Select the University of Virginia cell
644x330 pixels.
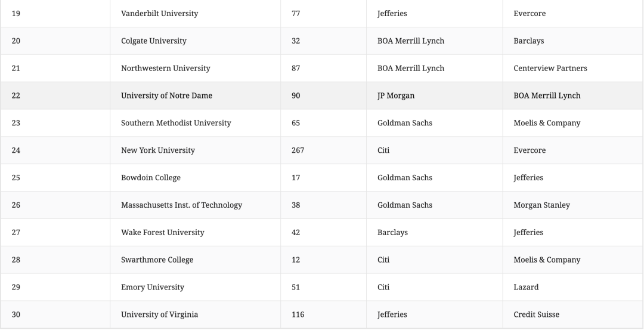(159, 315)
